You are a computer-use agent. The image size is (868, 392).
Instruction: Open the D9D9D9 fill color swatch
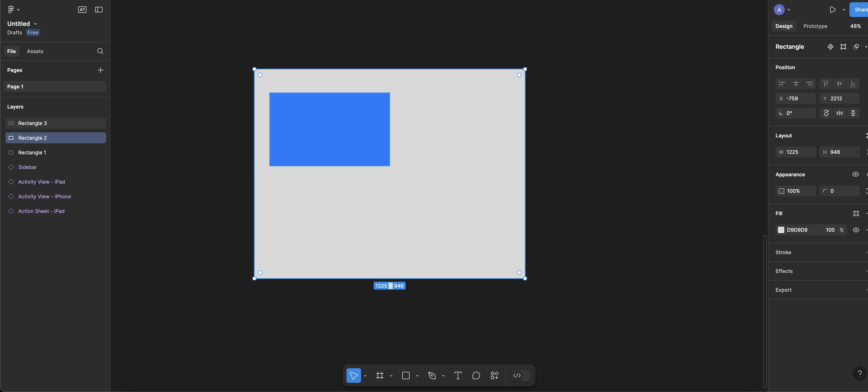[x=781, y=230]
